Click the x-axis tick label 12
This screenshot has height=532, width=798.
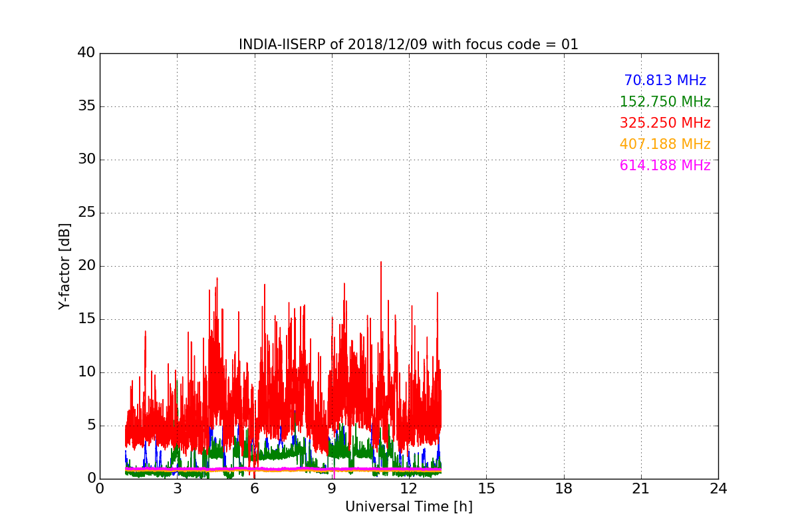(x=409, y=488)
